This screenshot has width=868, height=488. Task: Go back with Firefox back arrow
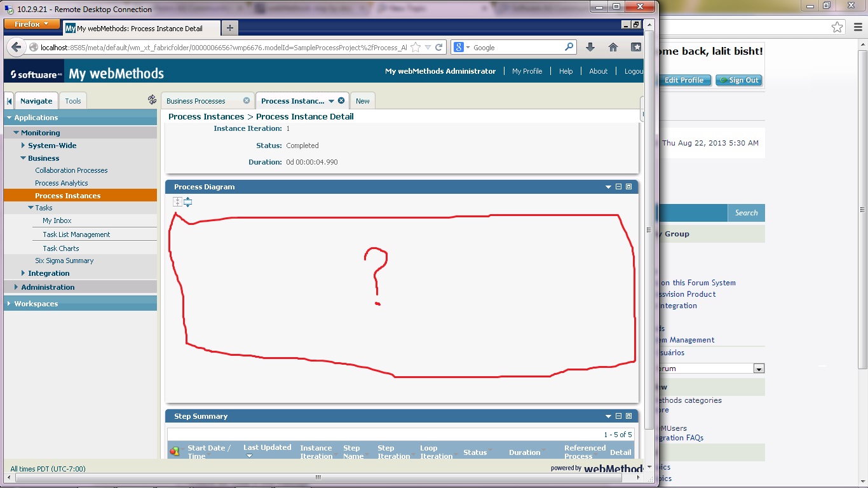pyautogui.click(x=17, y=47)
